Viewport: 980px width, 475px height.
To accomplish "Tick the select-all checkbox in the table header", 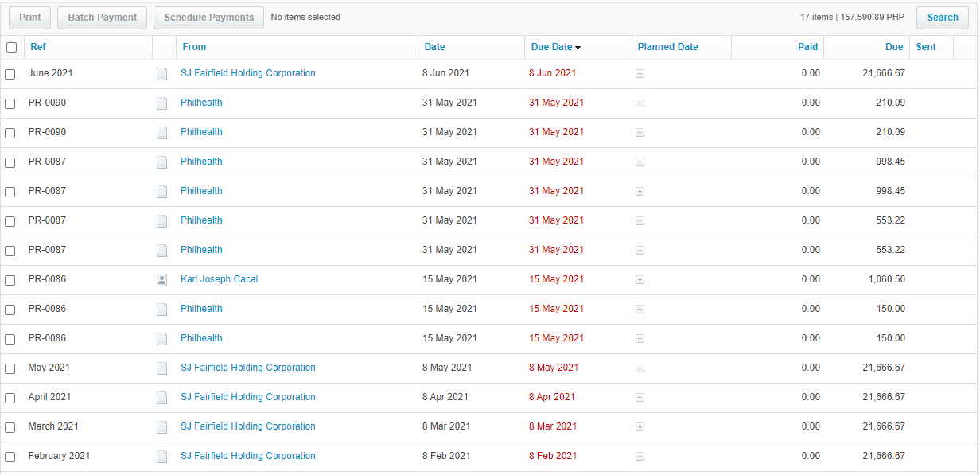I will tap(11, 48).
